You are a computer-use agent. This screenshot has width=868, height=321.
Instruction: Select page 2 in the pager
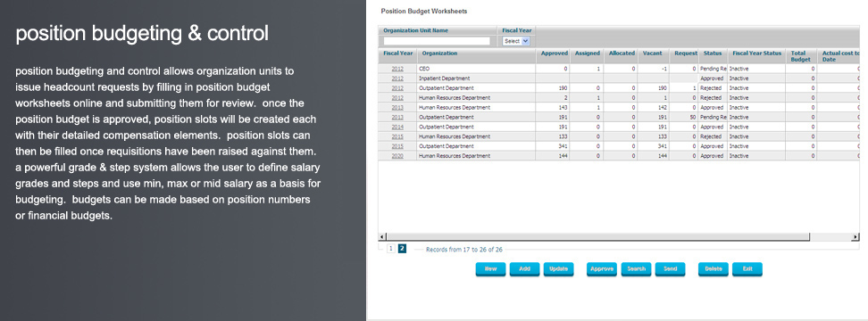[403, 249]
